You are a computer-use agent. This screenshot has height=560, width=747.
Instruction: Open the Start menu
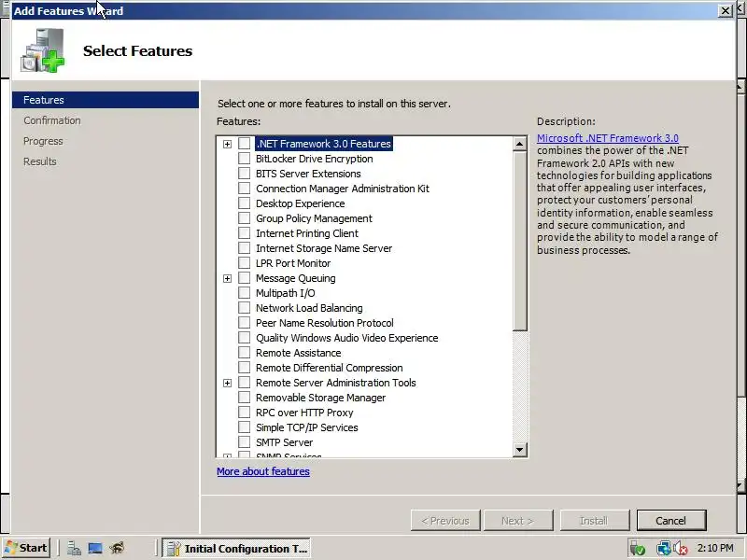click(x=26, y=548)
